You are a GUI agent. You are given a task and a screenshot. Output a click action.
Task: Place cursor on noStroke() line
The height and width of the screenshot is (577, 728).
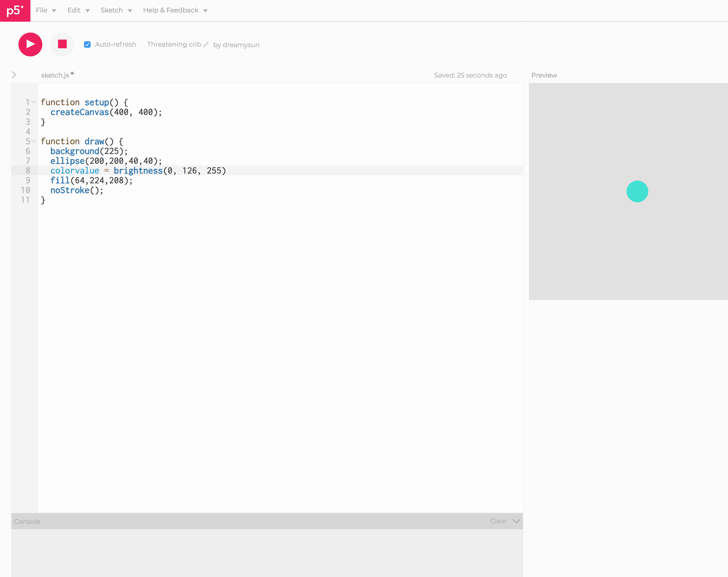click(x=77, y=190)
